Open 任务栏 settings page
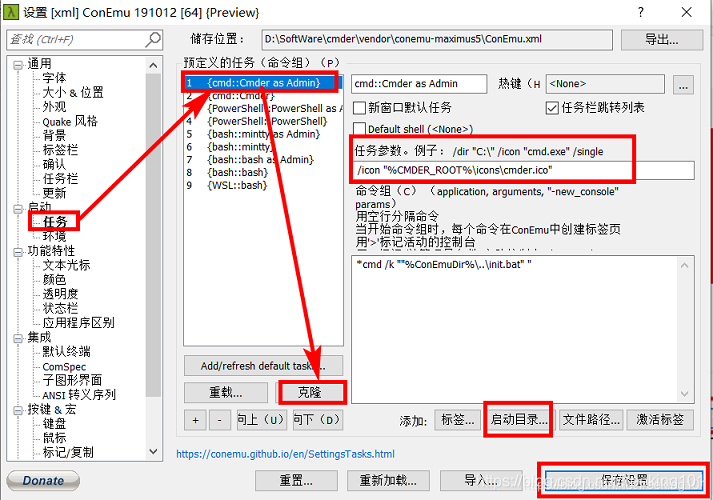The height and width of the screenshot is (500, 713). 60,179
